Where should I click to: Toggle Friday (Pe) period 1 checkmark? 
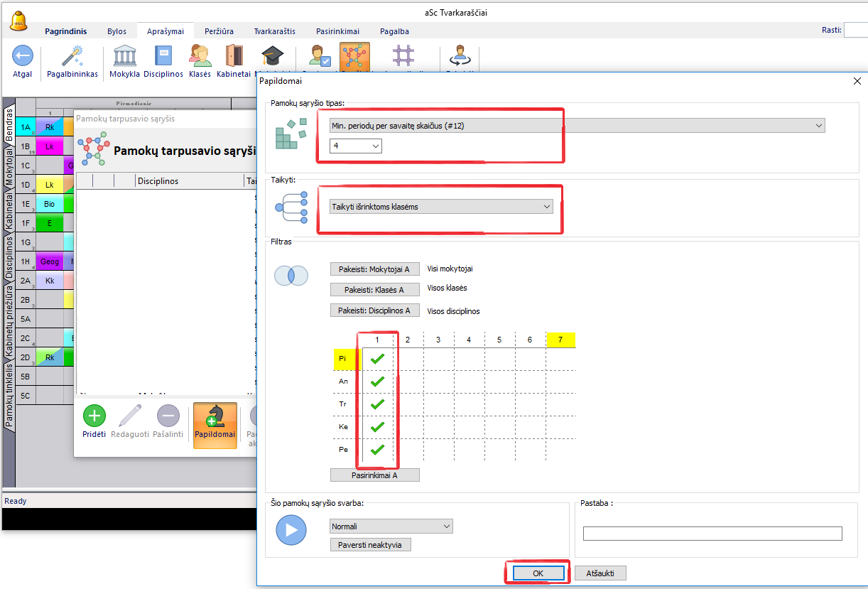(x=377, y=450)
